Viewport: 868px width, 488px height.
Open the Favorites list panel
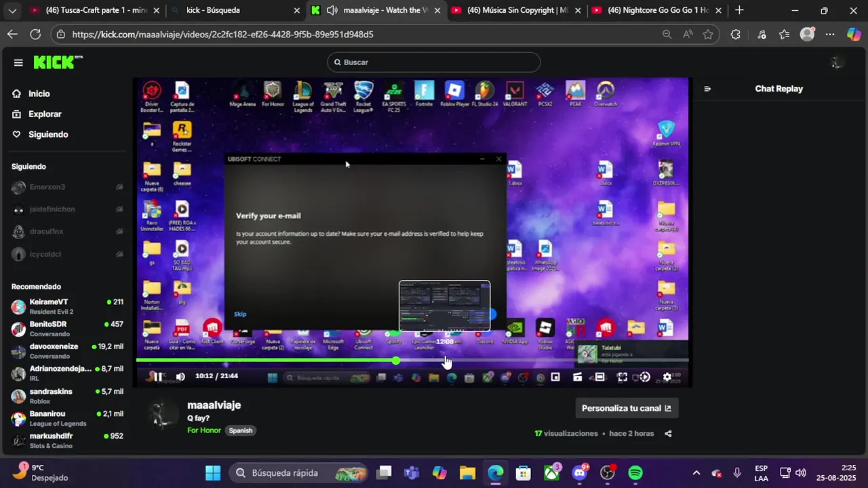pos(785,34)
